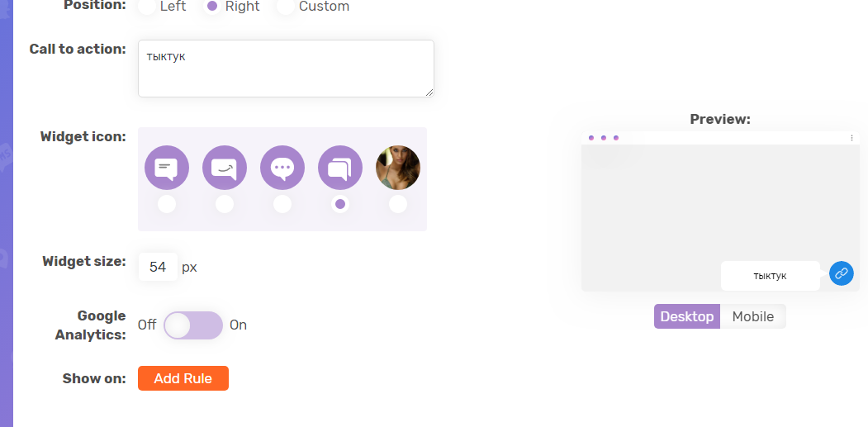Click the single speech bubble widget icon

[x=167, y=168]
